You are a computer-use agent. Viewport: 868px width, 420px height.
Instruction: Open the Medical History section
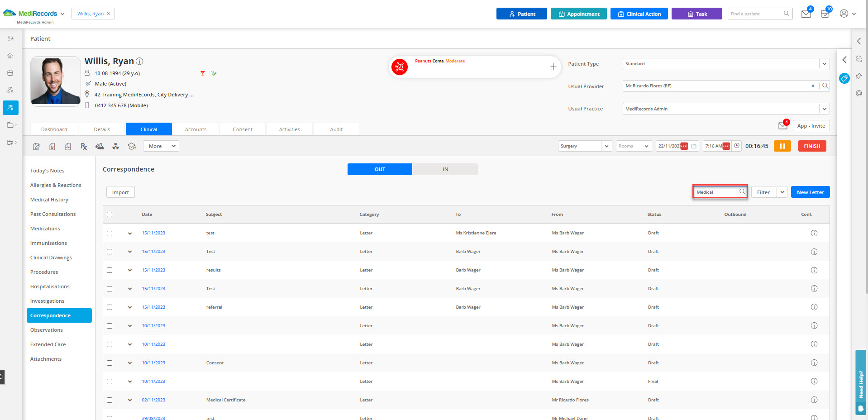(49, 200)
